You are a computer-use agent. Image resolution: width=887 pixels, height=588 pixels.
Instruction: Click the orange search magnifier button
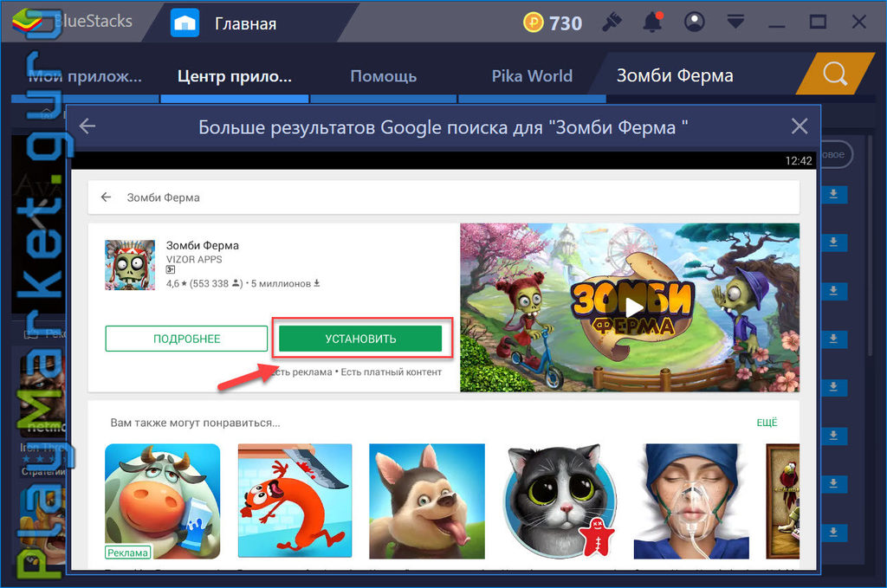click(x=835, y=74)
